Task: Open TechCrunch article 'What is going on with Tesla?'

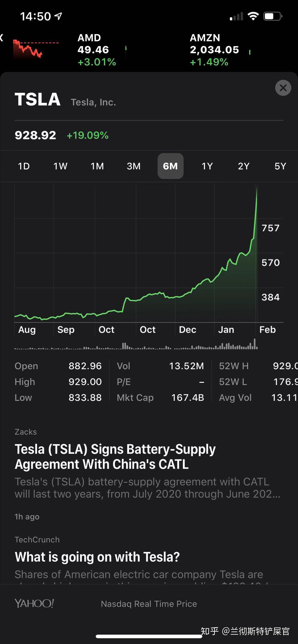Action: [97, 557]
